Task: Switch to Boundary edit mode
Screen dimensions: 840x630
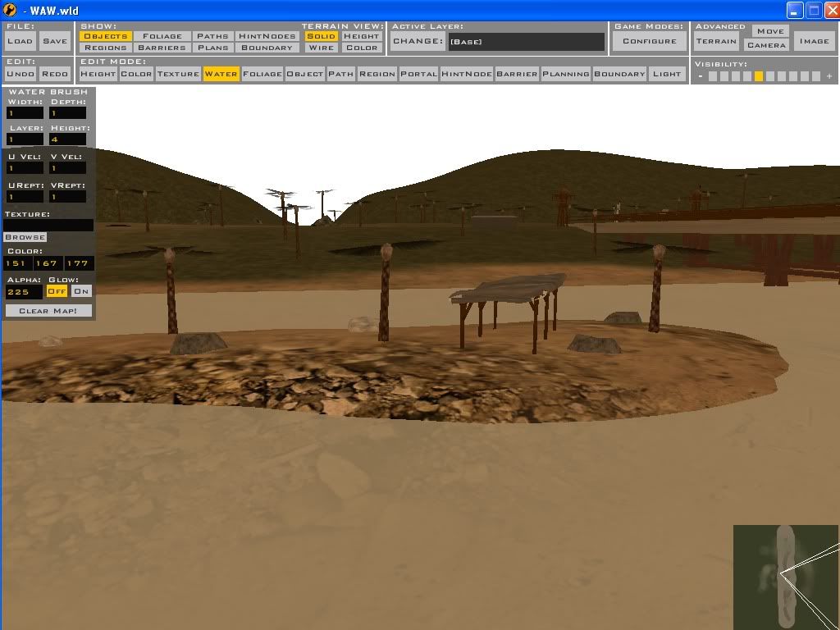Action: click(x=619, y=74)
